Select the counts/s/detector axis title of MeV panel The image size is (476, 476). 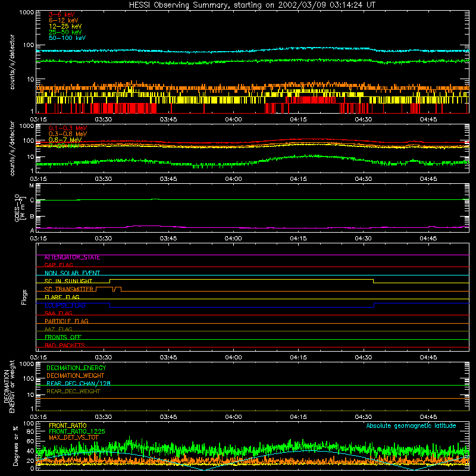(12, 148)
